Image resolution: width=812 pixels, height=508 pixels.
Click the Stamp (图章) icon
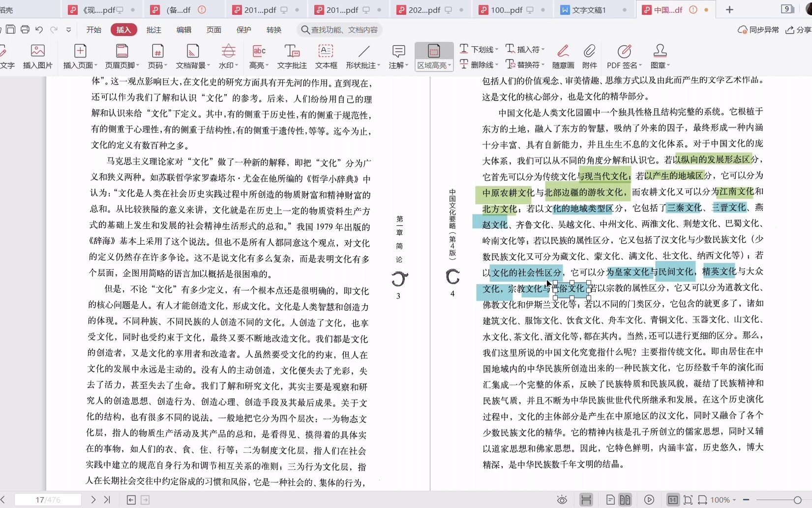[x=660, y=51]
